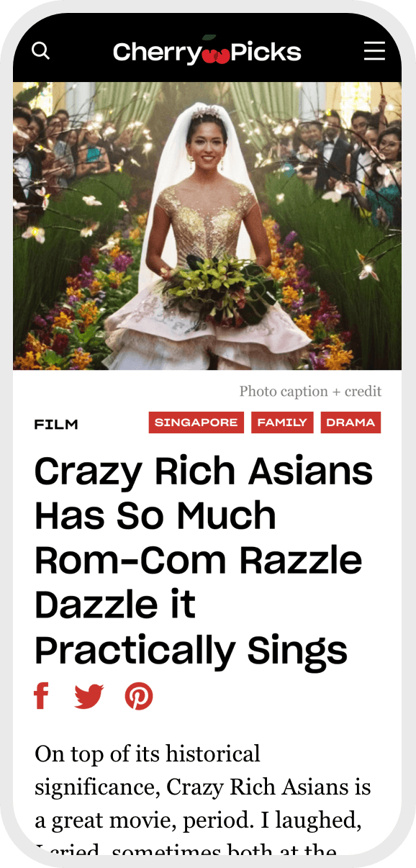This screenshot has height=868, width=416.
Task: Select the DRAMA tag
Action: pos(351,422)
